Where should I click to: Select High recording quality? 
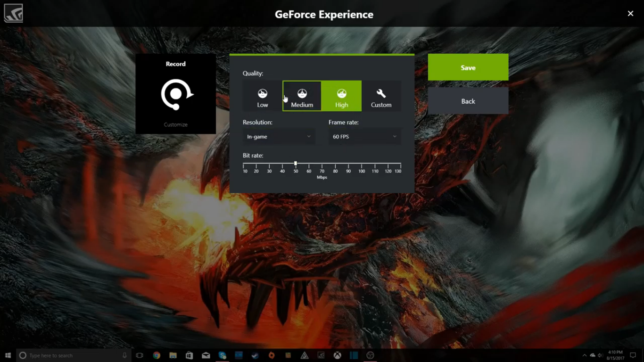tap(342, 96)
